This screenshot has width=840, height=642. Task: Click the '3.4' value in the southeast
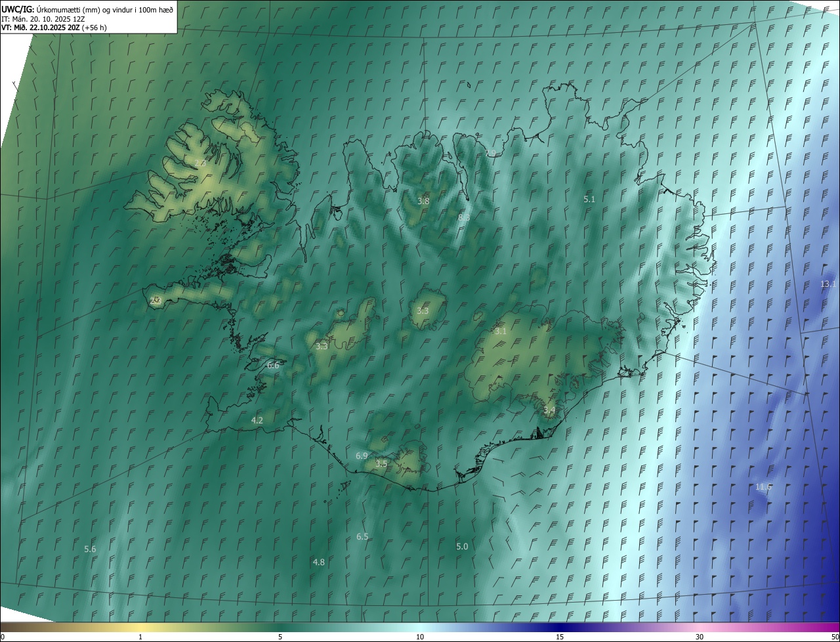click(549, 410)
